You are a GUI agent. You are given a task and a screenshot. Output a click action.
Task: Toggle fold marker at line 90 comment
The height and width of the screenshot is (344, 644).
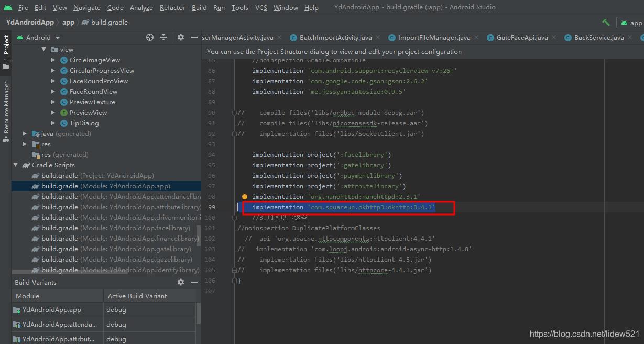(235, 113)
